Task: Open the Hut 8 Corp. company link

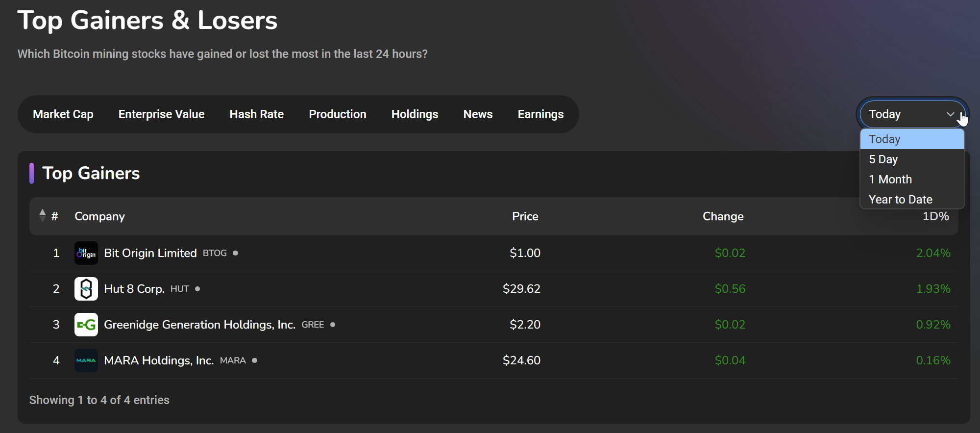Action: tap(134, 289)
